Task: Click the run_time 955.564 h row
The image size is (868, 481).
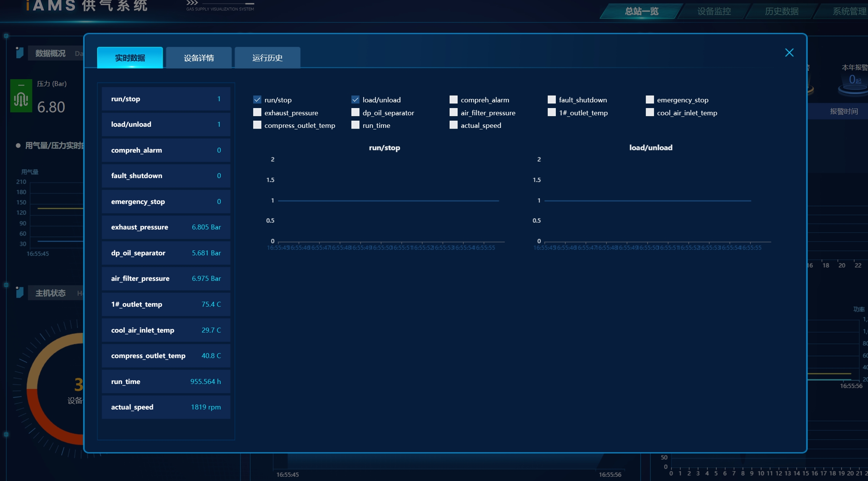Action: point(166,382)
